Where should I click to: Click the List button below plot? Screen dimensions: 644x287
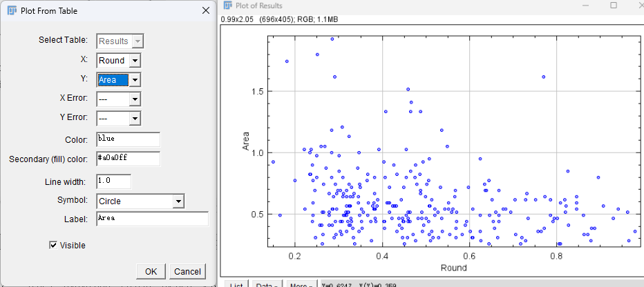(x=236, y=284)
